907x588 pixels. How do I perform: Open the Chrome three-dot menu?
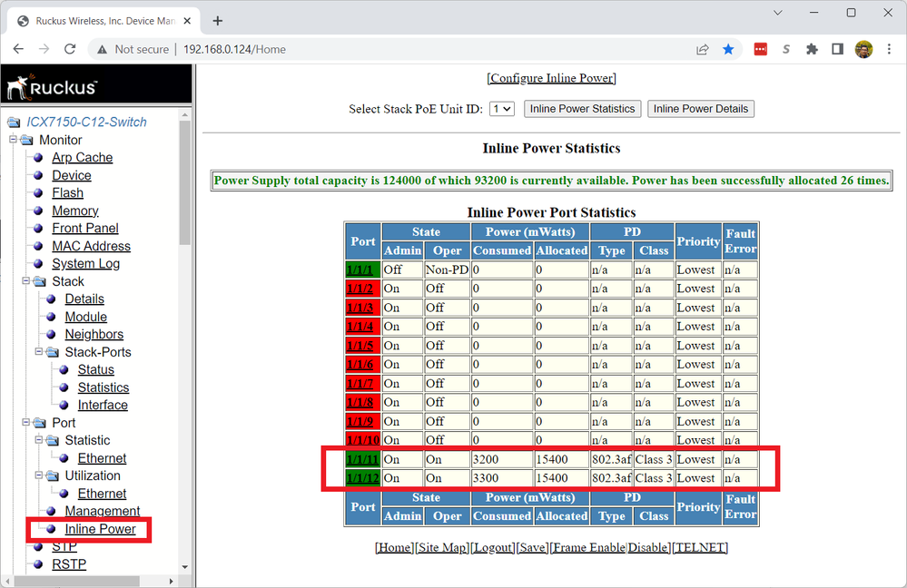click(889, 49)
